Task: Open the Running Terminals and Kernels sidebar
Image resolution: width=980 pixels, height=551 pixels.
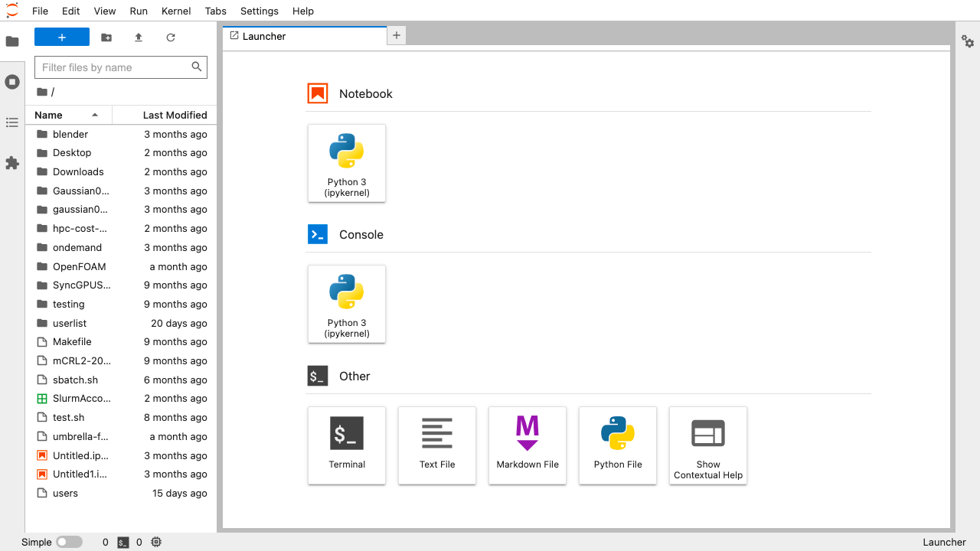Action: click(12, 82)
